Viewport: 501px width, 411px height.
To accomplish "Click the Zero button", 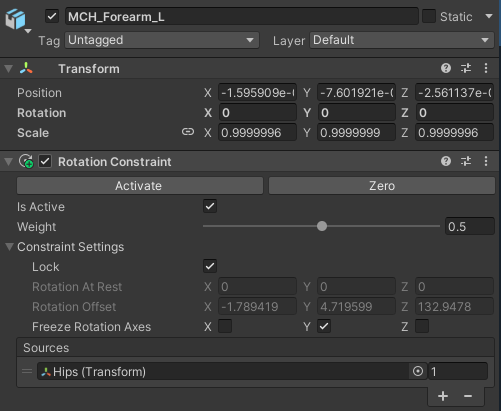I will point(382,186).
